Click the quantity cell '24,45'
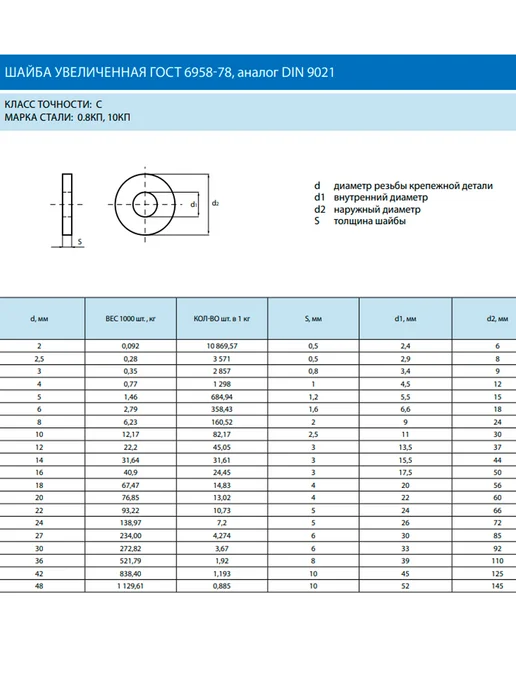 point(222,473)
